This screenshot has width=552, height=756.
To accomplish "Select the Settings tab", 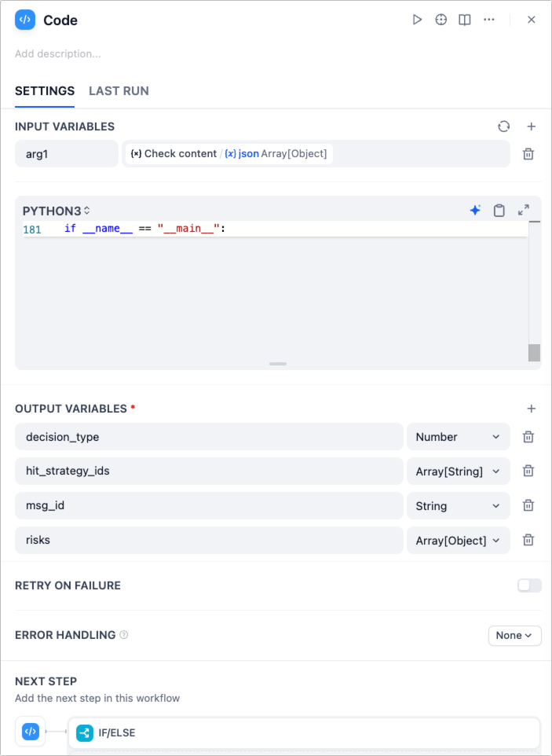I will [x=45, y=91].
